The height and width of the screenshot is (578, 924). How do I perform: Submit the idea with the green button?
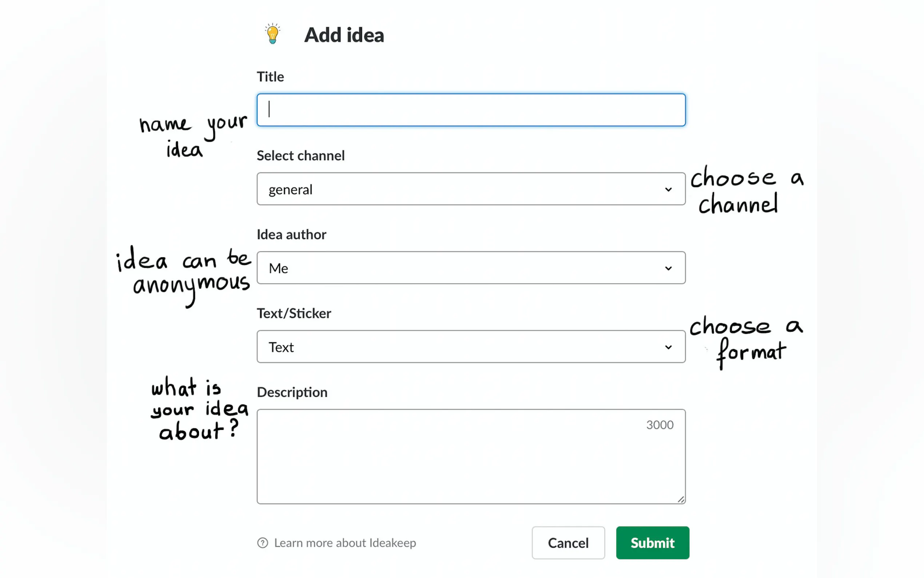click(652, 543)
